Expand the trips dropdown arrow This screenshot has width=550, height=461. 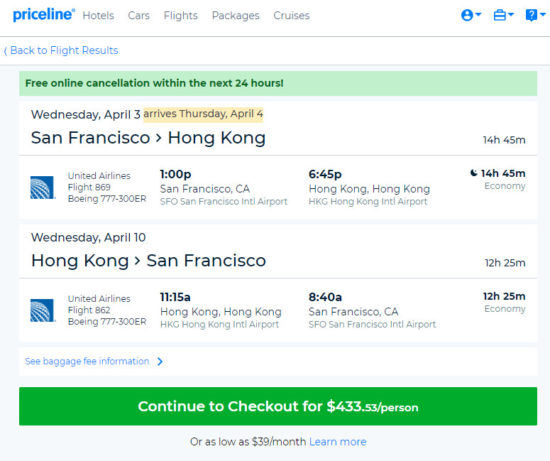tap(510, 14)
